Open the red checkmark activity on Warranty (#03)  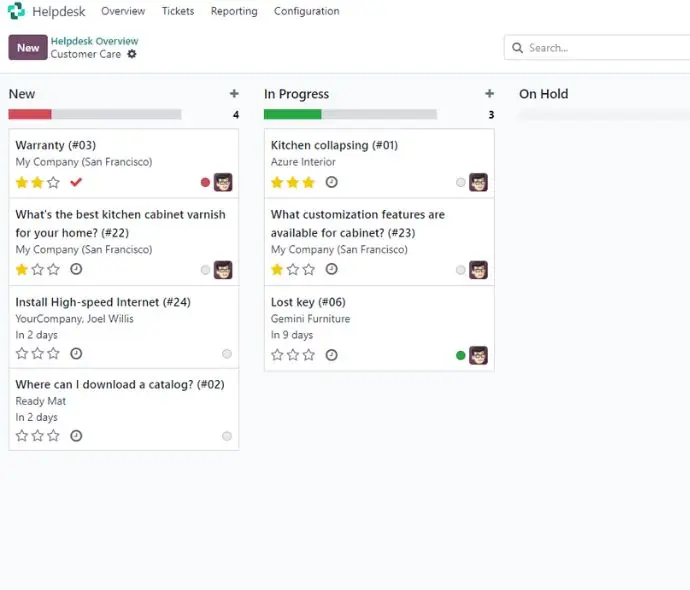click(x=76, y=182)
